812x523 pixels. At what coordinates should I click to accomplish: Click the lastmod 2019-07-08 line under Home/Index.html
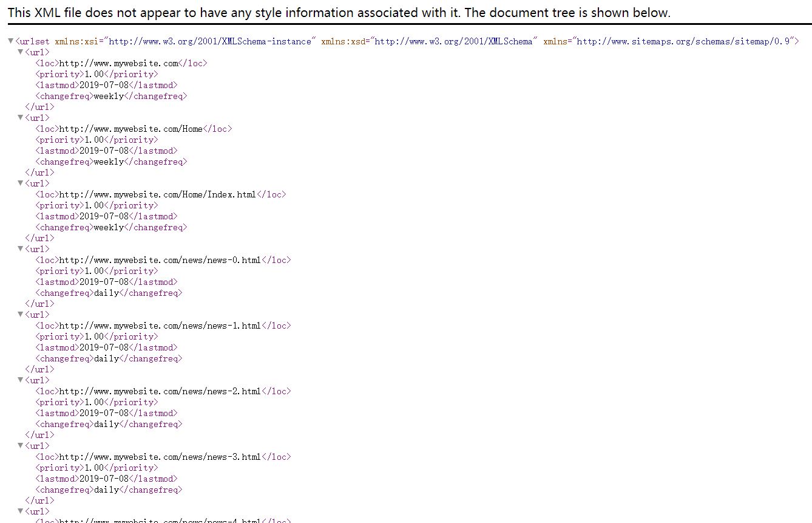tap(106, 216)
